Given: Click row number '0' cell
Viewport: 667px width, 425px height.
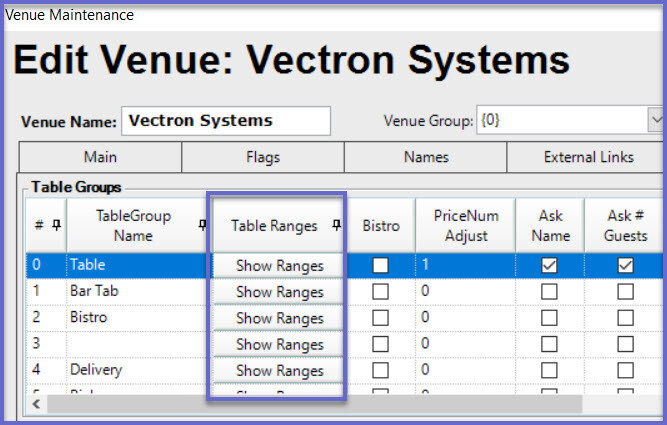Looking at the screenshot, I should [46, 265].
